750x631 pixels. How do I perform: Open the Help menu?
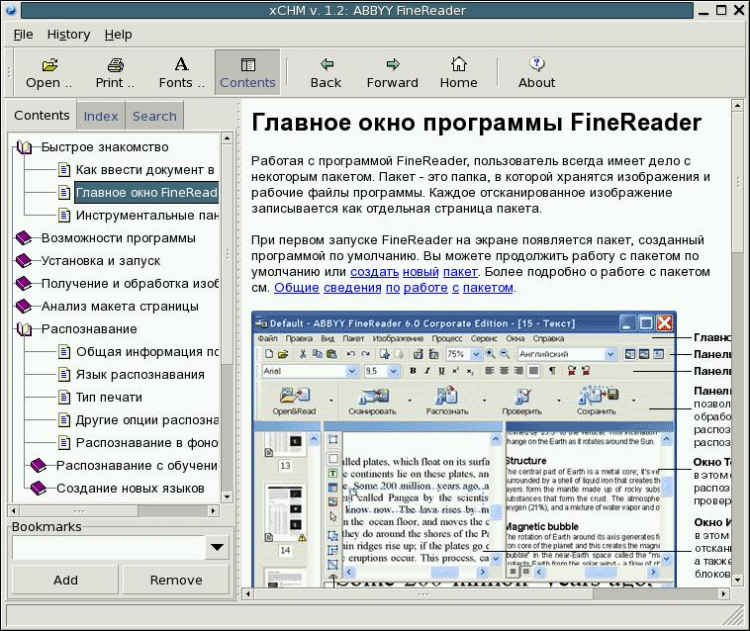pos(118,34)
